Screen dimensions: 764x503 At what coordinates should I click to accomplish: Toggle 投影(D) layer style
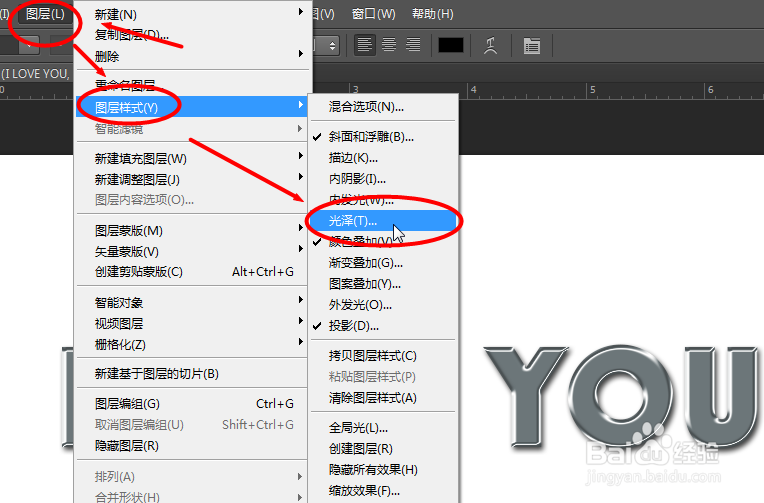[x=383, y=326]
